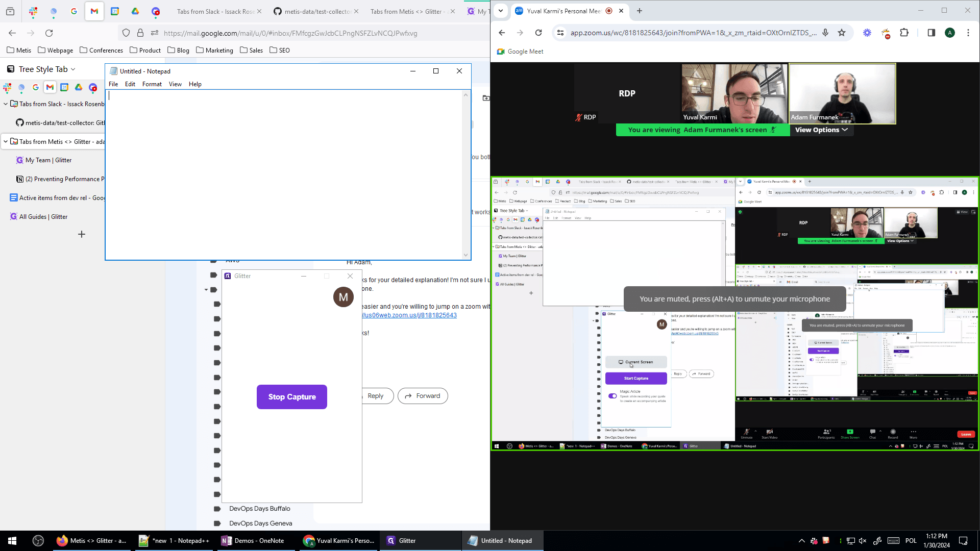Open the File menu in Notepad
This screenshot has height=551, width=980.
click(x=113, y=84)
